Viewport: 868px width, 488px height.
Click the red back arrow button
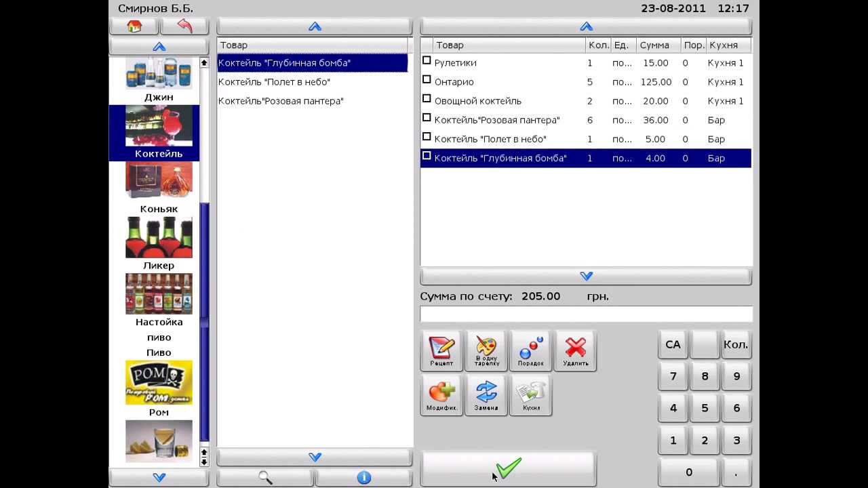coord(184,26)
